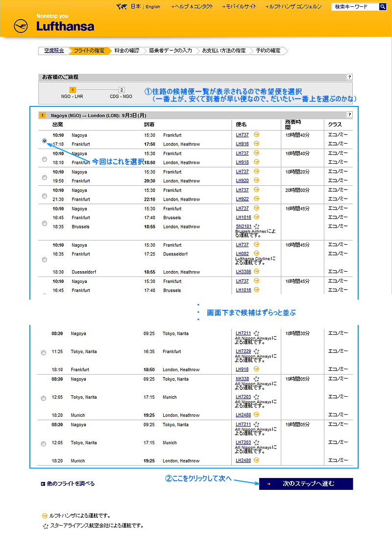Click the フライトの指定 step tab
392x533 pixels.
[x=89, y=51]
